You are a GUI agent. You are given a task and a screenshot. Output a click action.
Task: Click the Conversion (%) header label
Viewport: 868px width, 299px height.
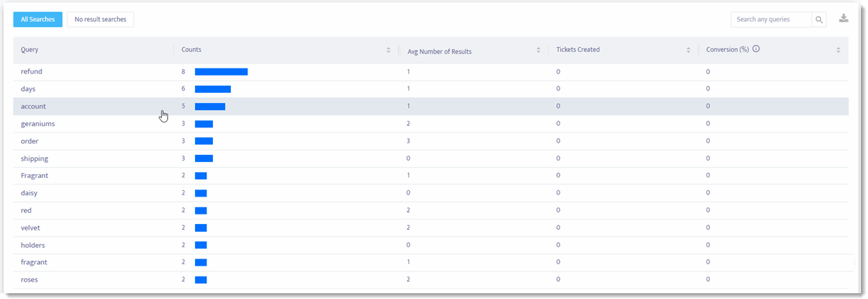(x=727, y=49)
